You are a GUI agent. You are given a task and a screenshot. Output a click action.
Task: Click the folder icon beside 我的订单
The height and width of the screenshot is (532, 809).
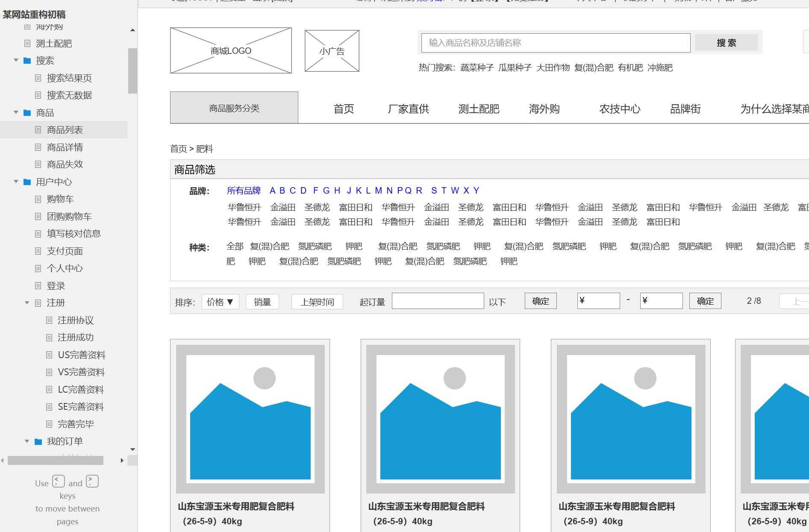[38, 441]
